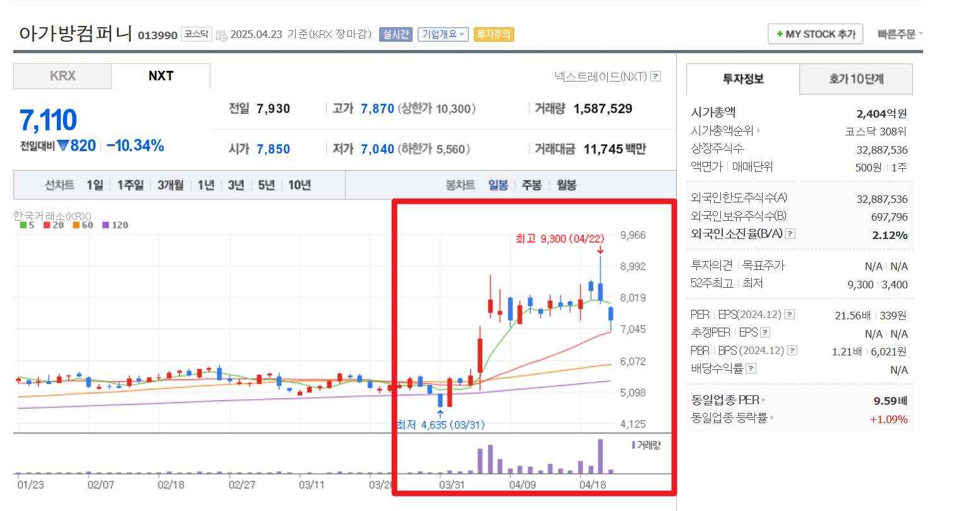Click the 시가 value 7,850
This screenshot has width=980, height=511.
pos(274,149)
